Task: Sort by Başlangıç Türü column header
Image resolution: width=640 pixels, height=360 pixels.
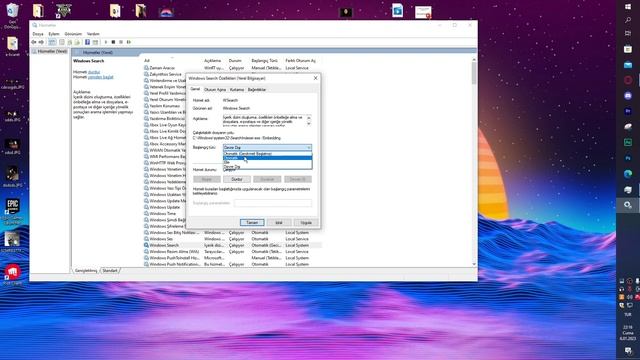Action: (x=264, y=60)
